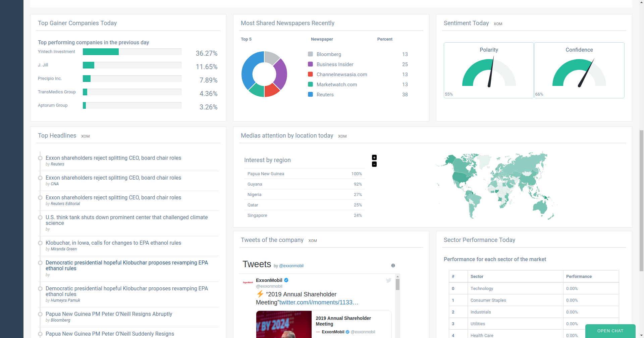Click the lightning bolt Moments icon in tweet

pos(260,294)
